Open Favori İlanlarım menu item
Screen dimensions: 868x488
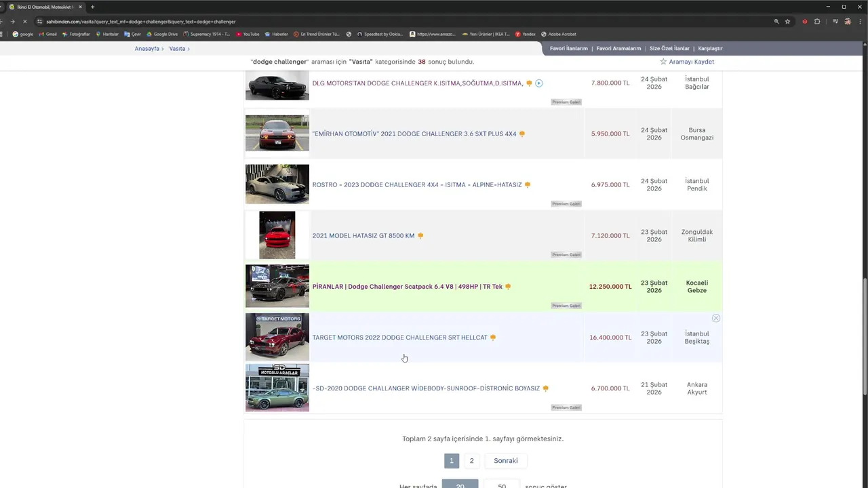click(x=569, y=49)
